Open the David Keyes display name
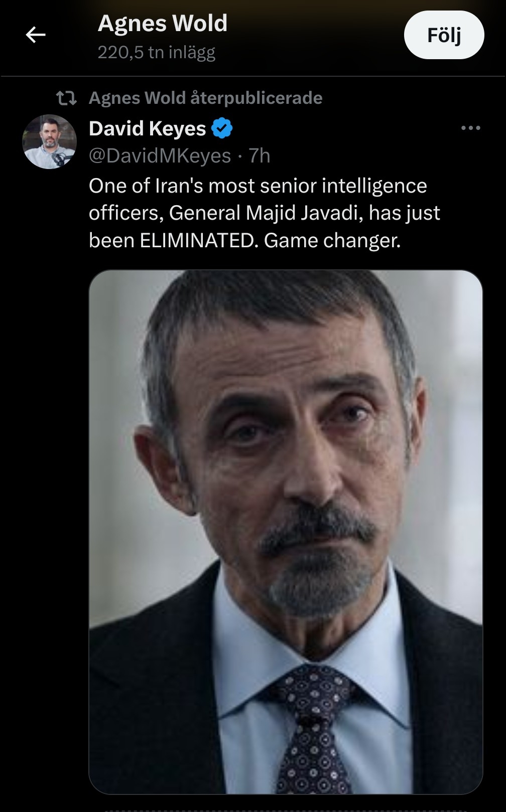Viewport: 506px width, 812px height. (x=147, y=128)
